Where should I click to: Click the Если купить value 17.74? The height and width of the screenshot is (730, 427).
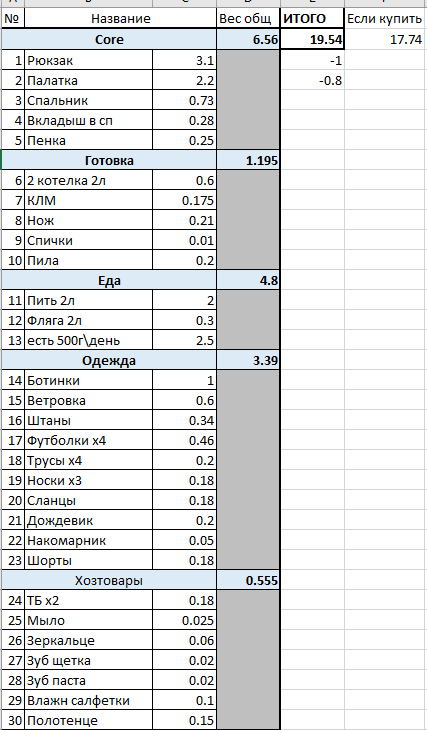click(386, 40)
